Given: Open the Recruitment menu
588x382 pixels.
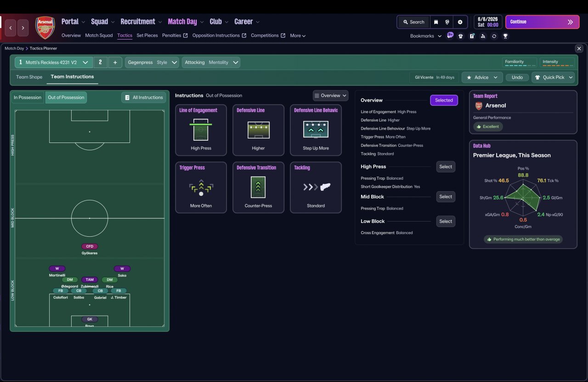Looking at the screenshot, I should [141, 22].
